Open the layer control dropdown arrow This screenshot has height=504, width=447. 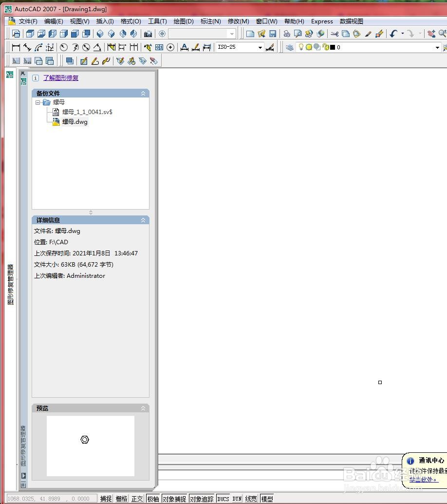tap(437, 48)
